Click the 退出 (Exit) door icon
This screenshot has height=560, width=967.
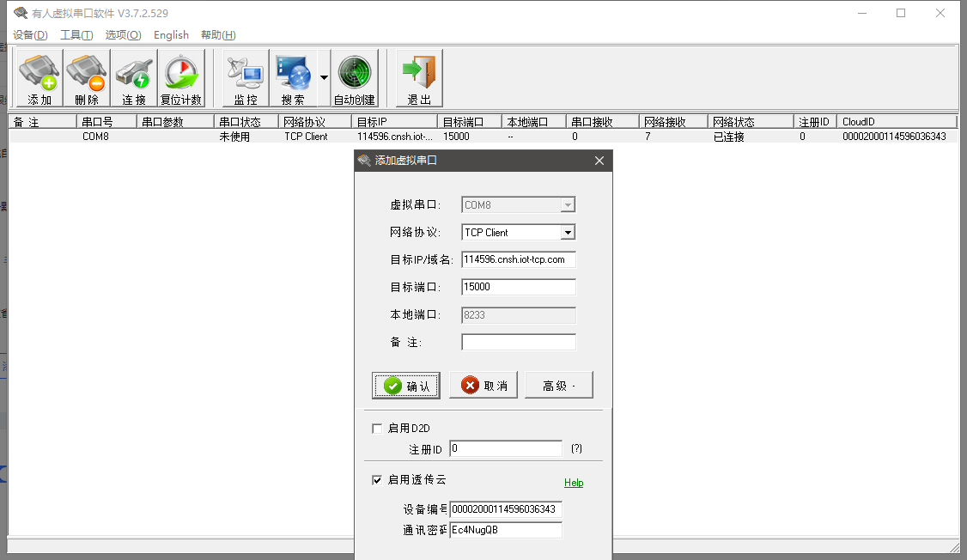(x=419, y=79)
